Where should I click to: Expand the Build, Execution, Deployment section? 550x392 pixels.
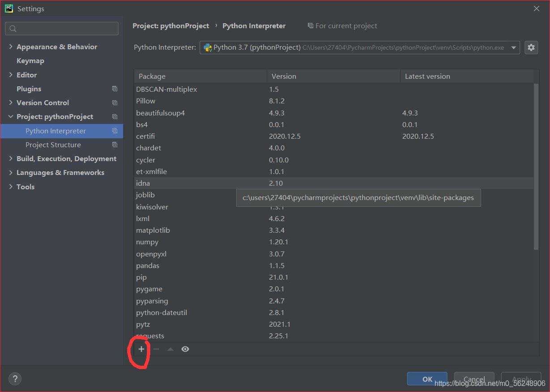click(x=11, y=159)
